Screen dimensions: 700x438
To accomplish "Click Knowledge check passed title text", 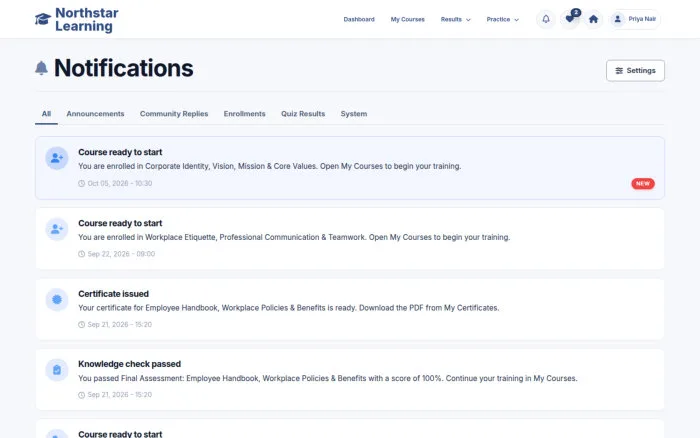I will tap(129, 364).
